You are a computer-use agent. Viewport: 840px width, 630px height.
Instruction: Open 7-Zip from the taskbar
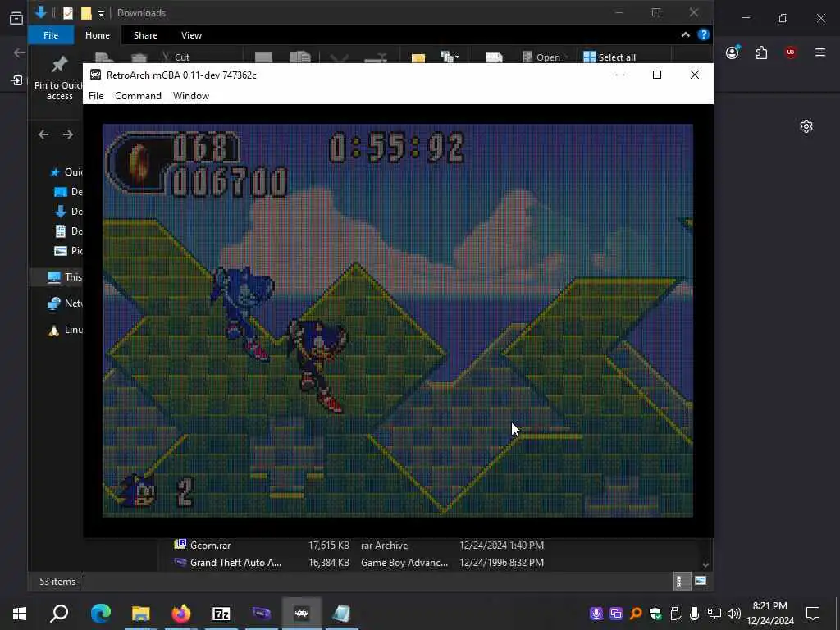[221, 613]
